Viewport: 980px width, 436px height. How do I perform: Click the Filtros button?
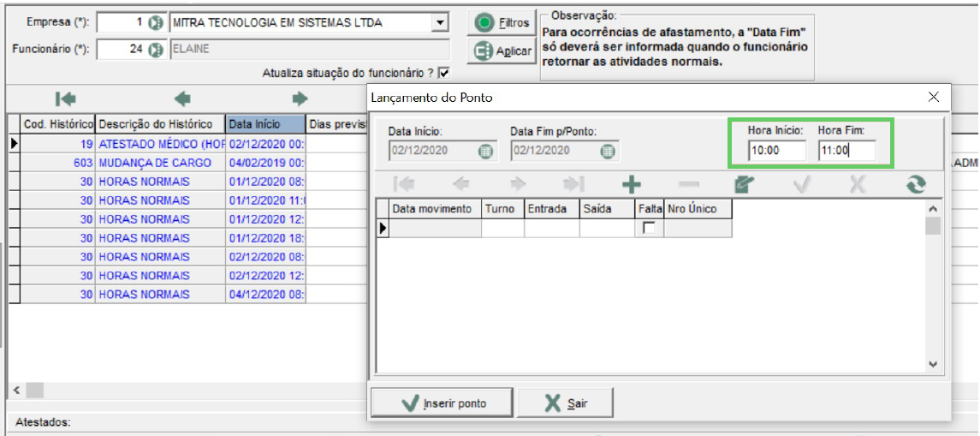(x=502, y=23)
